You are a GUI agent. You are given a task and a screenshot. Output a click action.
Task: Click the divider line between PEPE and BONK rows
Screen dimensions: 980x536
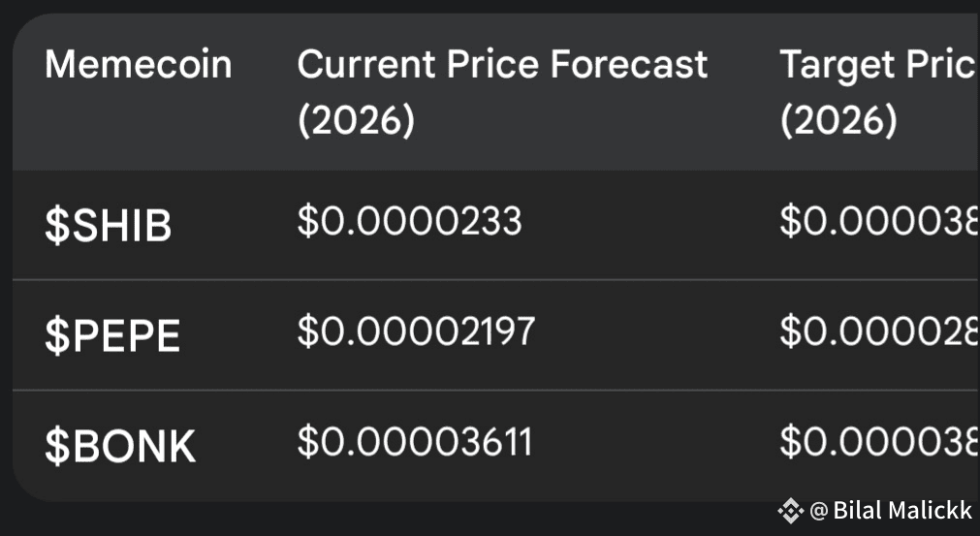(x=496, y=390)
